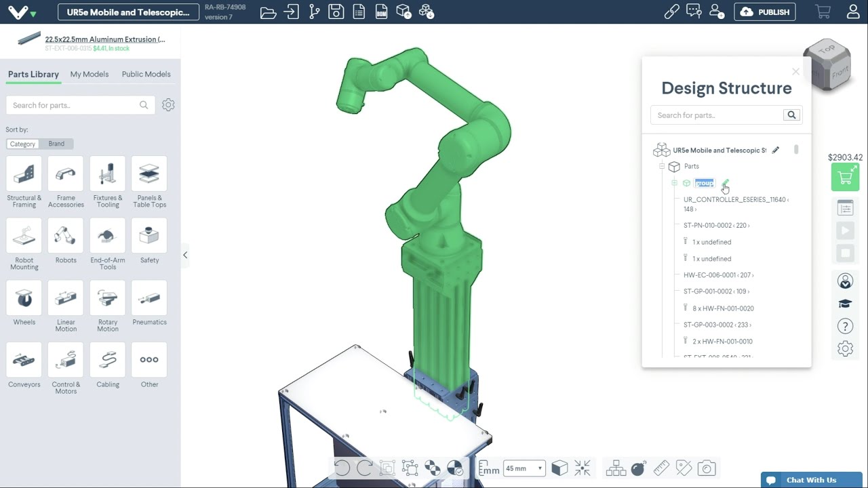Click the download assembly cubes icon
Screen dimensions: 868x488
[x=426, y=12]
